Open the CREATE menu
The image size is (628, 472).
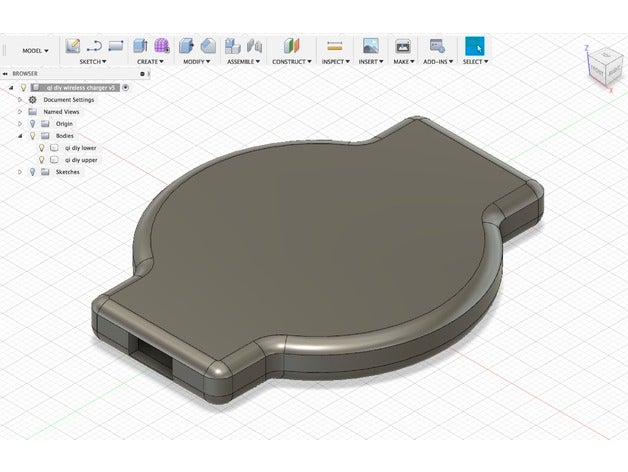coord(150,62)
